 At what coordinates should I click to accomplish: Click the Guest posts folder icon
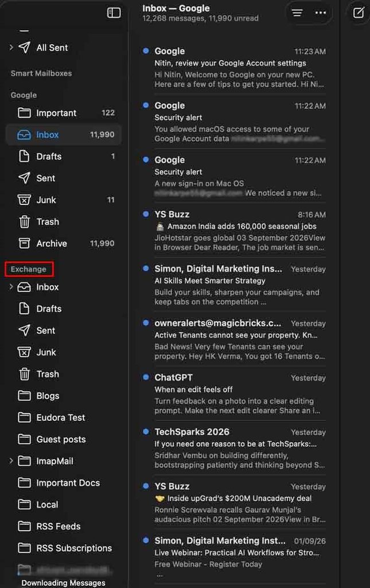point(24,439)
